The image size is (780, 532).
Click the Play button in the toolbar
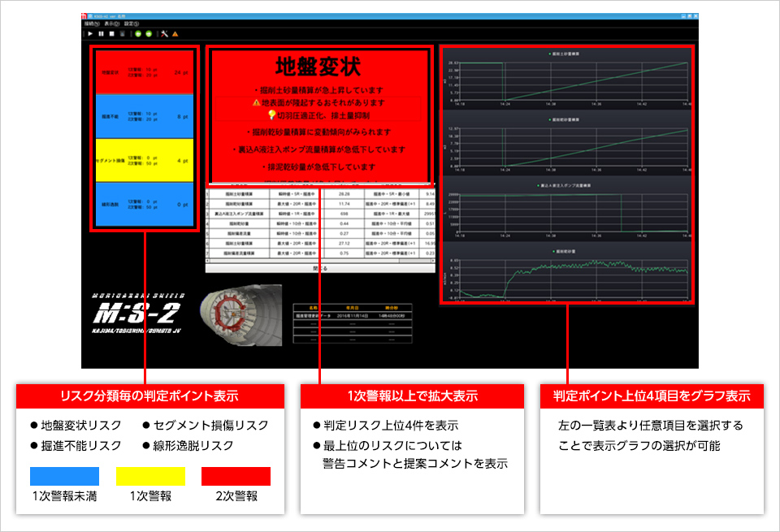pos(90,34)
